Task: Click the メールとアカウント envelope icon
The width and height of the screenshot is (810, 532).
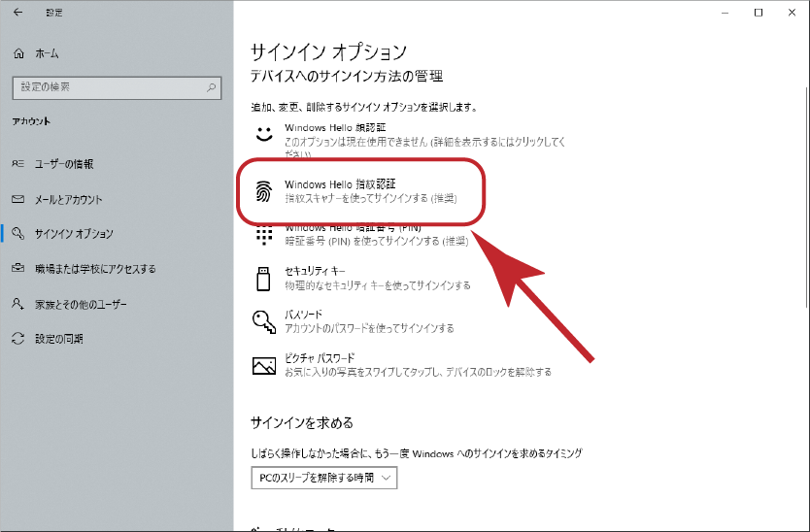Action: click(x=18, y=199)
